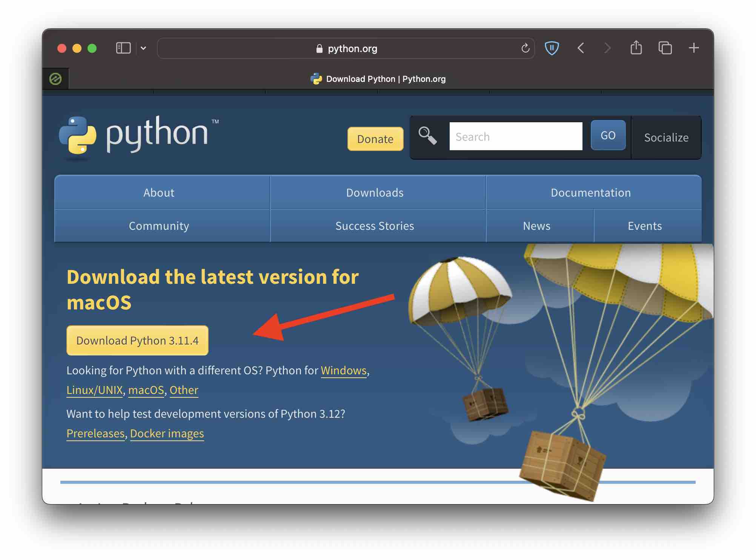The image size is (756, 560).
Task: Minimize the window with the yellow button
Action: point(77,48)
